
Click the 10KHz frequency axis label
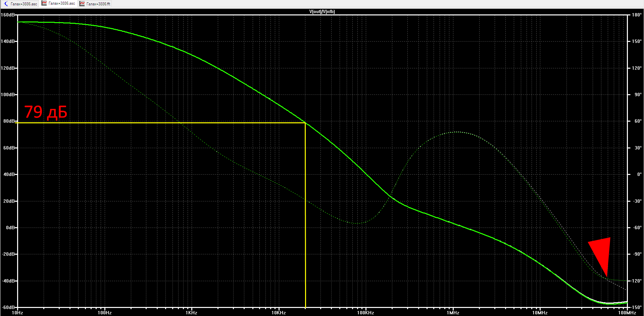(279, 313)
